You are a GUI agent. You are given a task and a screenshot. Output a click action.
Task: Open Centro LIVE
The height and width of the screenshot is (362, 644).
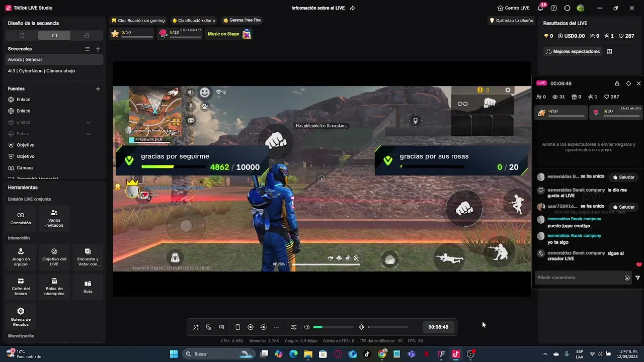click(x=513, y=8)
